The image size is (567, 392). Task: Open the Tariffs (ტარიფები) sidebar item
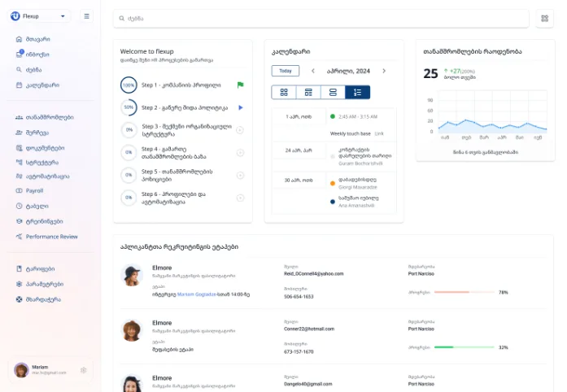click(x=35, y=268)
